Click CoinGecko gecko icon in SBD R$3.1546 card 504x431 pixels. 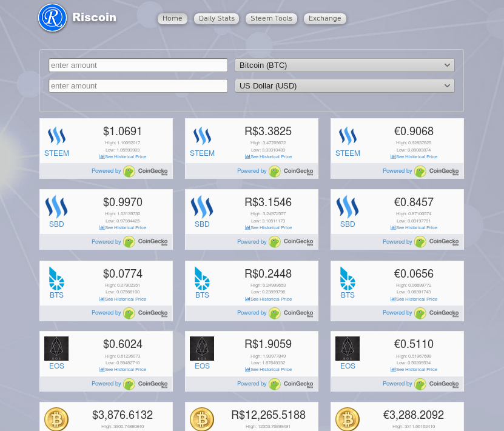275,242
